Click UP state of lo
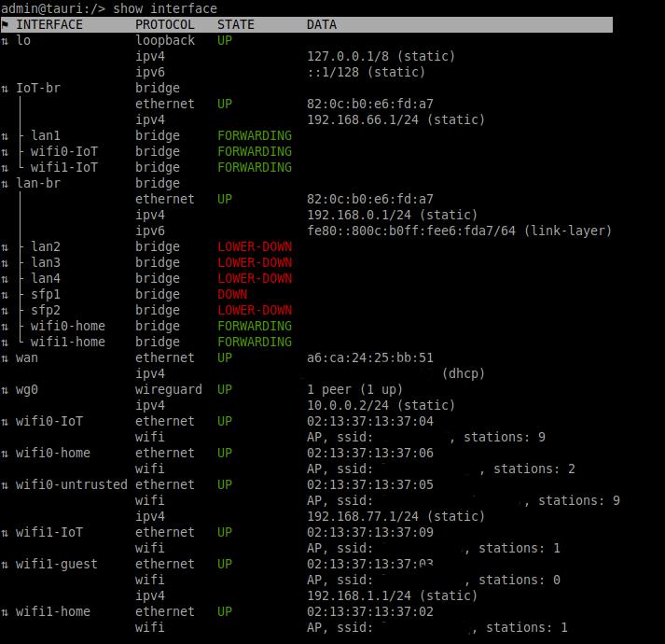The width and height of the screenshot is (665, 644). (225, 40)
